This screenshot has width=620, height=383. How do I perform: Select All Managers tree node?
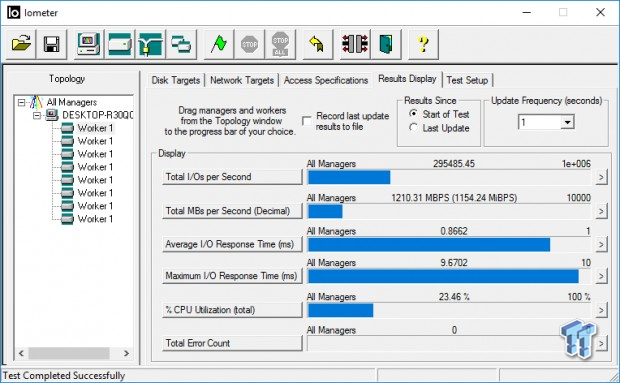click(72, 102)
